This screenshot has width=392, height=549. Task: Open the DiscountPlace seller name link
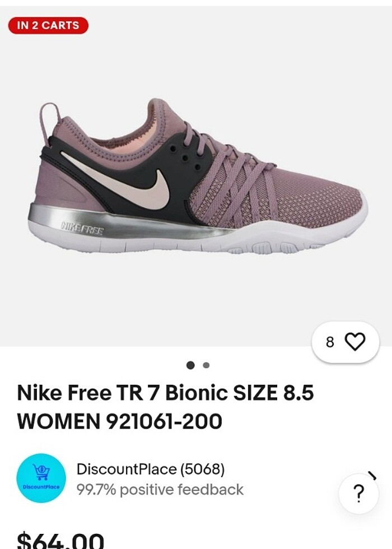point(127,469)
